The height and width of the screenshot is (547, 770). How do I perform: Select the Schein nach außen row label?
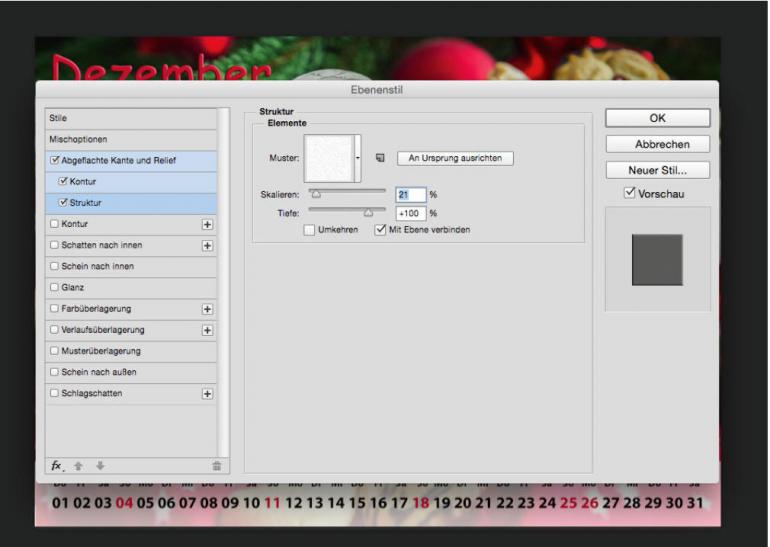click(x=99, y=372)
